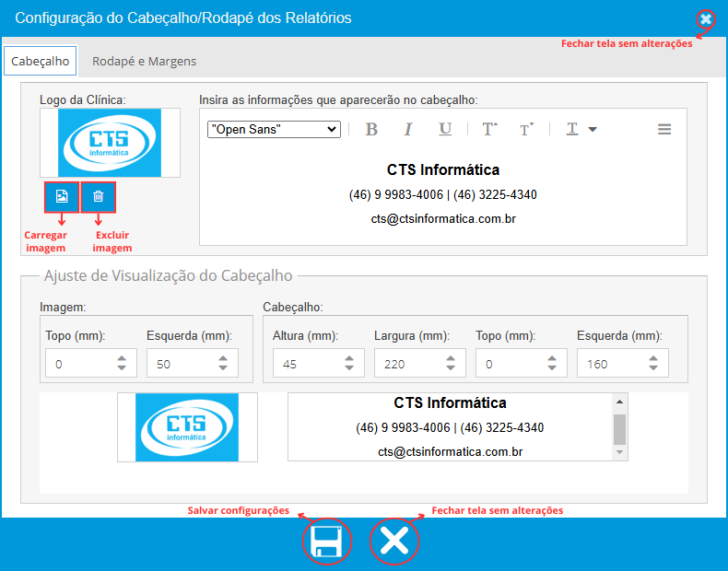The height and width of the screenshot is (571, 728).
Task: Click the Largura (mm) field showing 220
Action: point(419,363)
